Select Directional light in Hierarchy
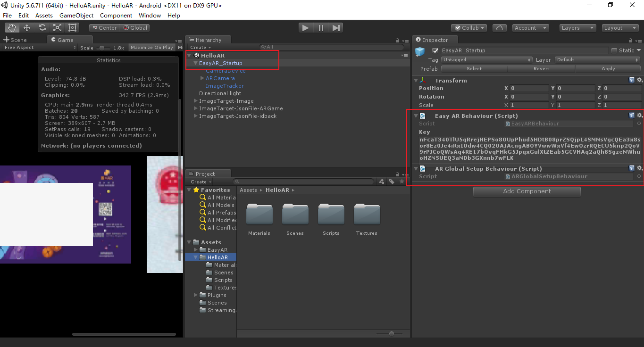Viewport: 644px width, 347px height. [220, 93]
